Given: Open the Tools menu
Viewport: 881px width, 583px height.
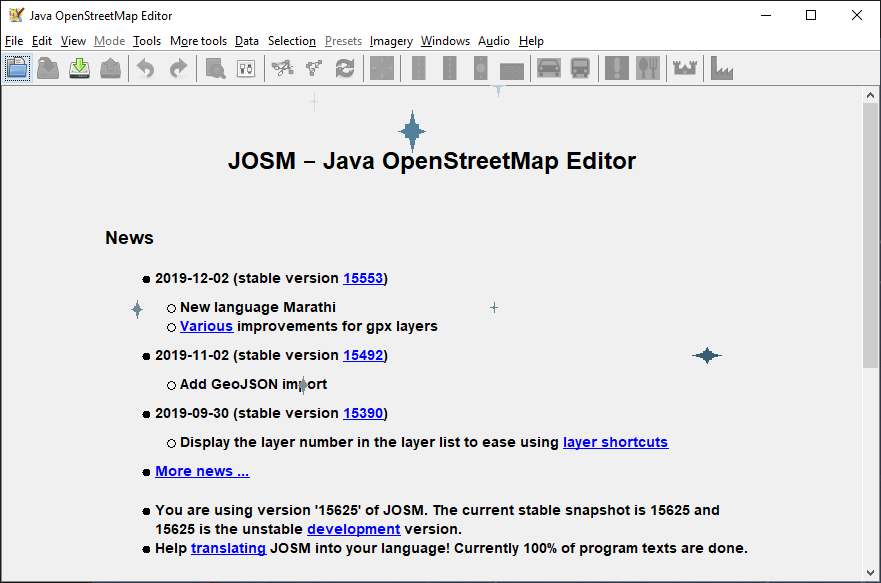Looking at the screenshot, I should 147,41.
